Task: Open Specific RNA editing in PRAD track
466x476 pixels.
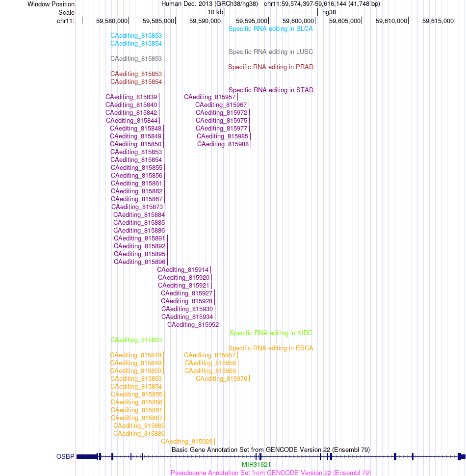Action: tap(271, 67)
